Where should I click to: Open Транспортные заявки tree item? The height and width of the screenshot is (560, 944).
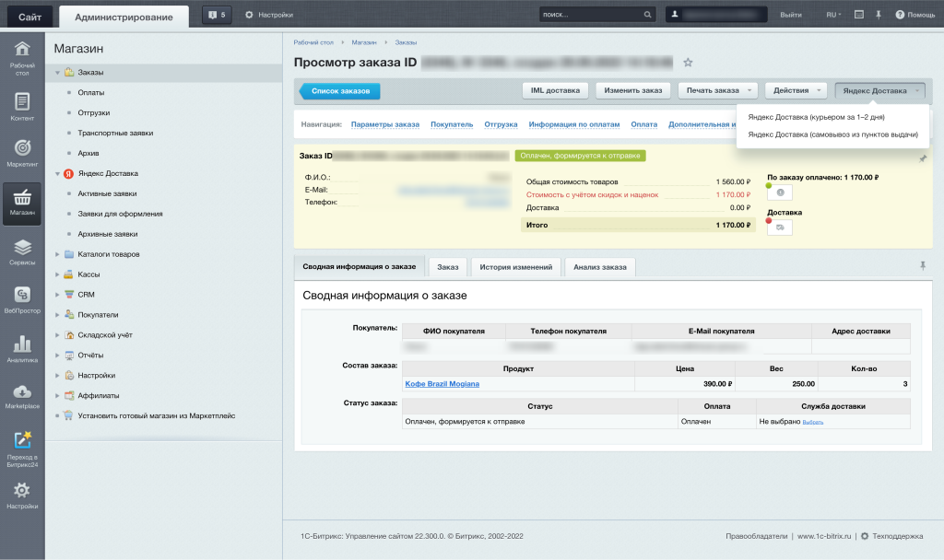[115, 133]
